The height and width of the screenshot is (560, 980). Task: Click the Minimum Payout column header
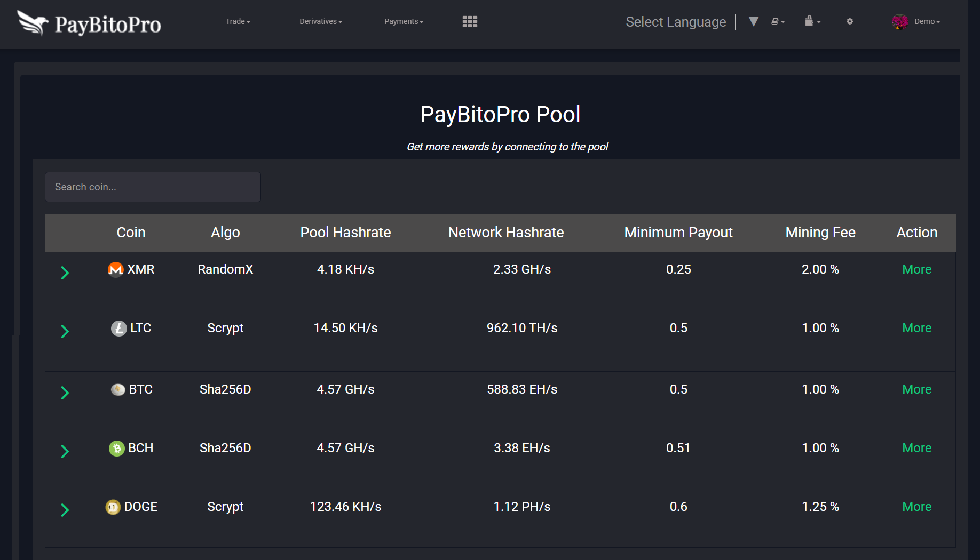tap(678, 233)
